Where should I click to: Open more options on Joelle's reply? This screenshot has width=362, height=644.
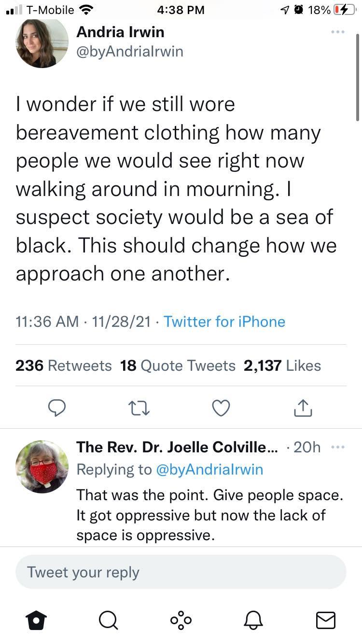pos(338,448)
